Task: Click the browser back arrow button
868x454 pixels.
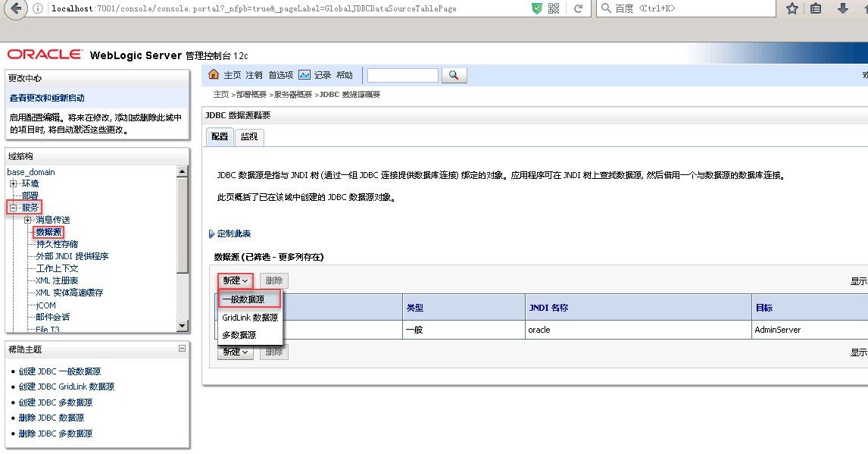Action: 15,8
